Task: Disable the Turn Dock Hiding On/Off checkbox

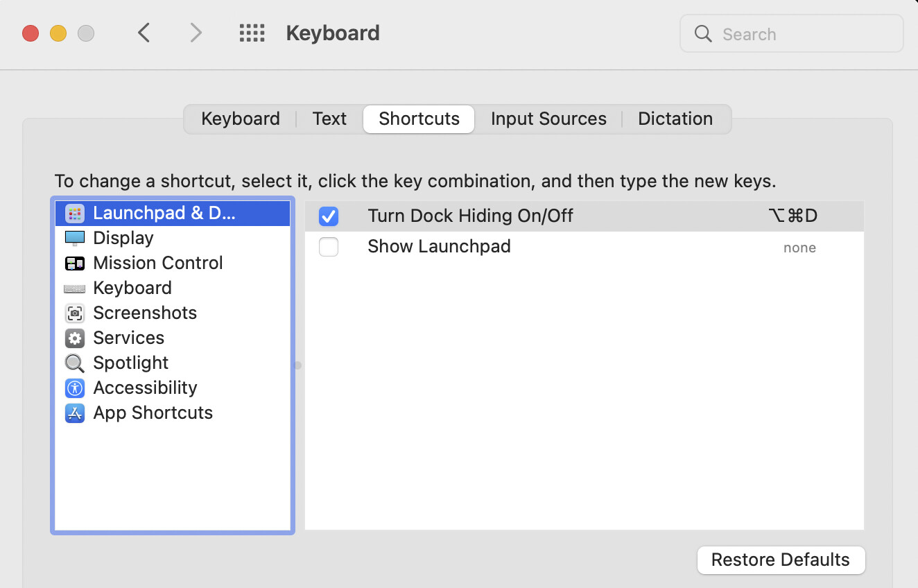Action: click(329, 216)
